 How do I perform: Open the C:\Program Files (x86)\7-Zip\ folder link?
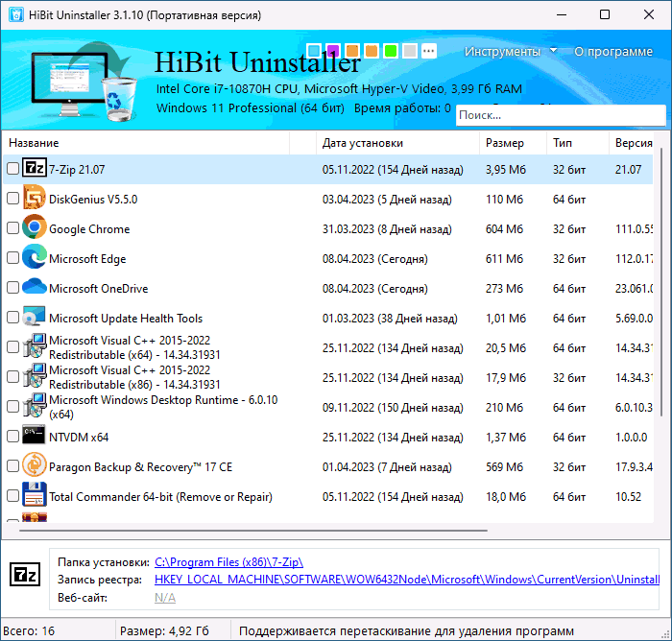point(228,562)
